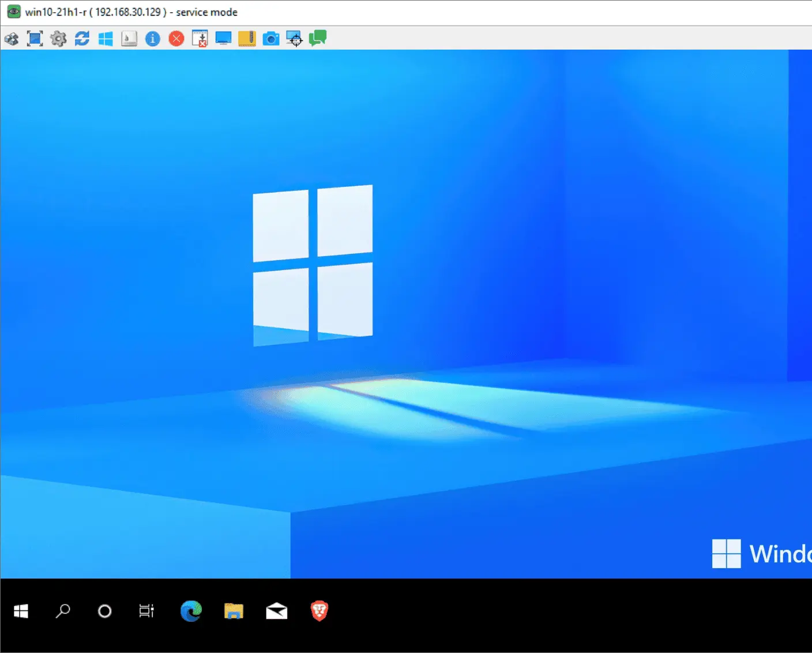Click the window icon with the down arrow

click(x=200, y=39)
